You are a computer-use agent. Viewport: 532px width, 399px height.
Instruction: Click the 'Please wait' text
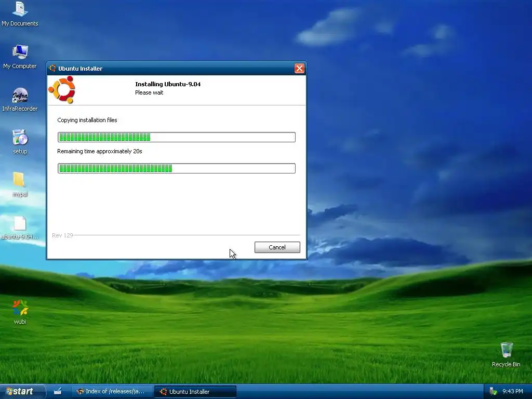(x=149, y=92)
